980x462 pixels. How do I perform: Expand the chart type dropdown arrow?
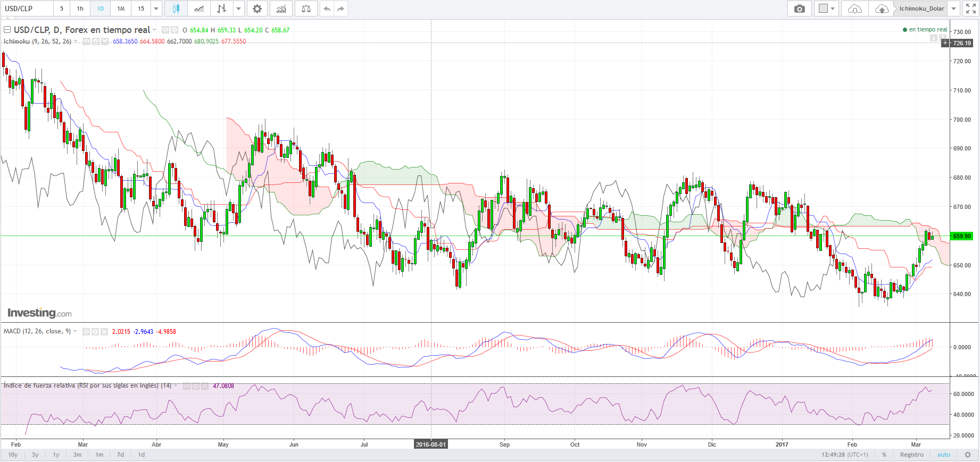coord(239,9)
